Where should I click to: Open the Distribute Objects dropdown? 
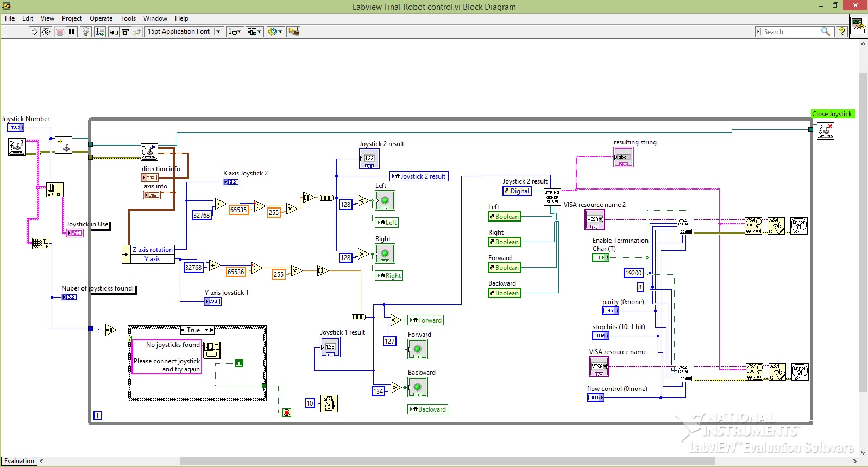[255, 31]
